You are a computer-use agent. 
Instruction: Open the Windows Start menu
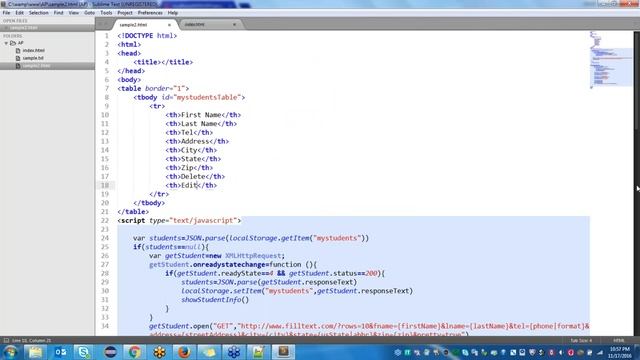coord(10,352)
